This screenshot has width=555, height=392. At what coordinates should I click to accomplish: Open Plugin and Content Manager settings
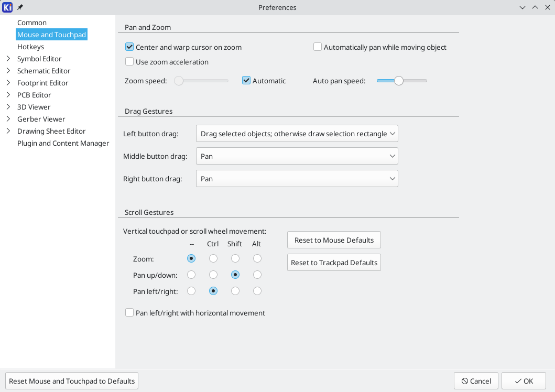(x=63, y=143)
